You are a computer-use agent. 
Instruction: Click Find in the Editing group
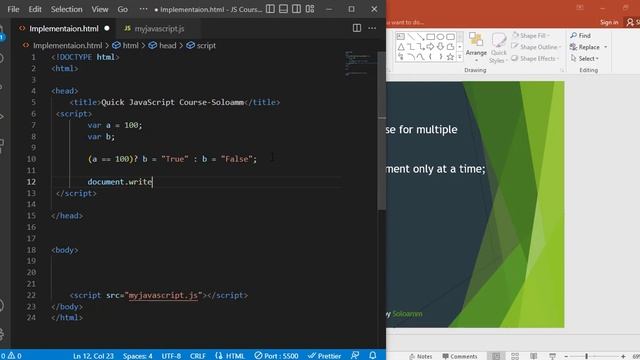(x=580, y=36)
